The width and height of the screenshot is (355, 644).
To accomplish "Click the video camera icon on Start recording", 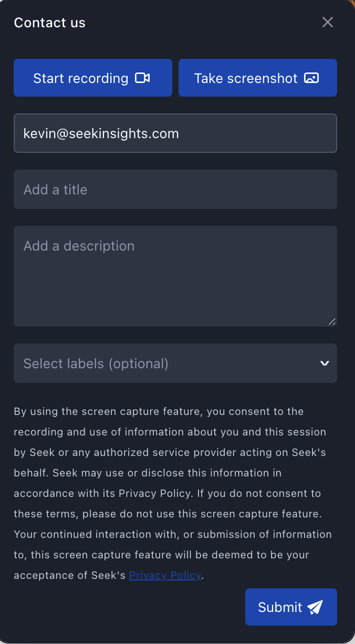I will coord(142,78).
